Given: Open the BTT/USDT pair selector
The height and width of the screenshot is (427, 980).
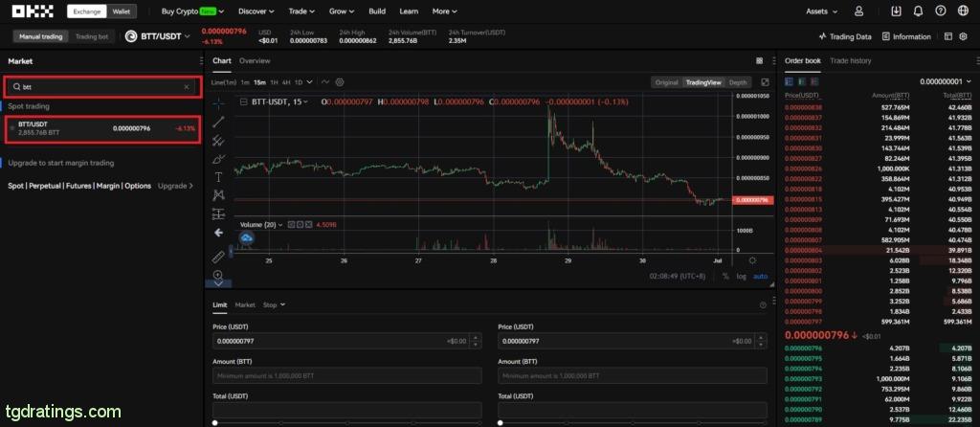Looking at the screenshot, I should [x=158, y=36].
